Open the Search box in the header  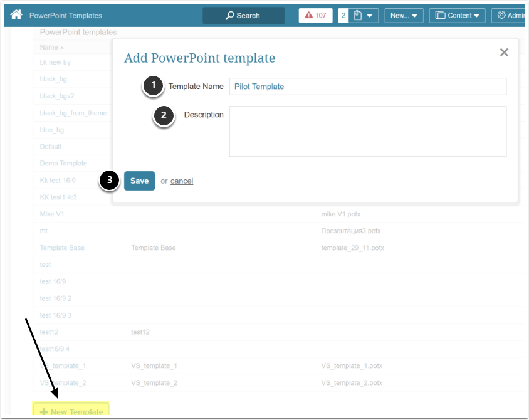pyautogui.click(x=243, y=15)
